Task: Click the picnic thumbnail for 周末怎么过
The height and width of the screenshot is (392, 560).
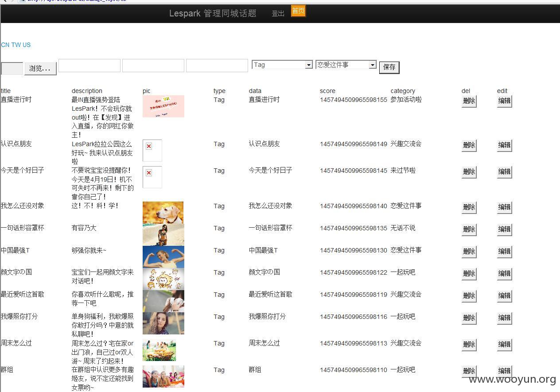Action: point(159,350)
